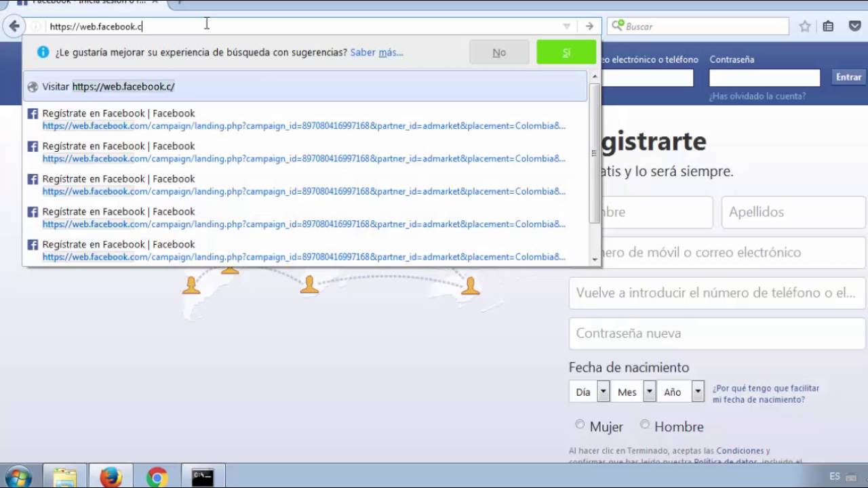Click the blue info icon in suggestions prompt

coord(43,52)
